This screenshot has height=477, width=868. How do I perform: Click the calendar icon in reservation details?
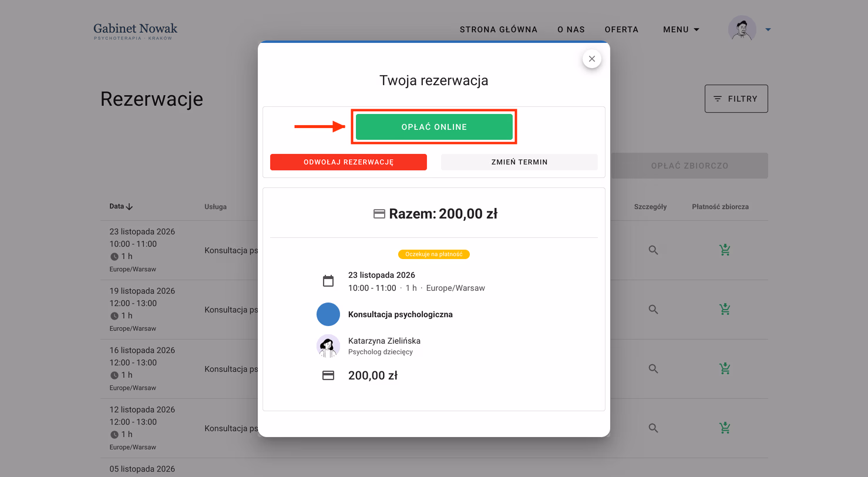click(328, 281)
